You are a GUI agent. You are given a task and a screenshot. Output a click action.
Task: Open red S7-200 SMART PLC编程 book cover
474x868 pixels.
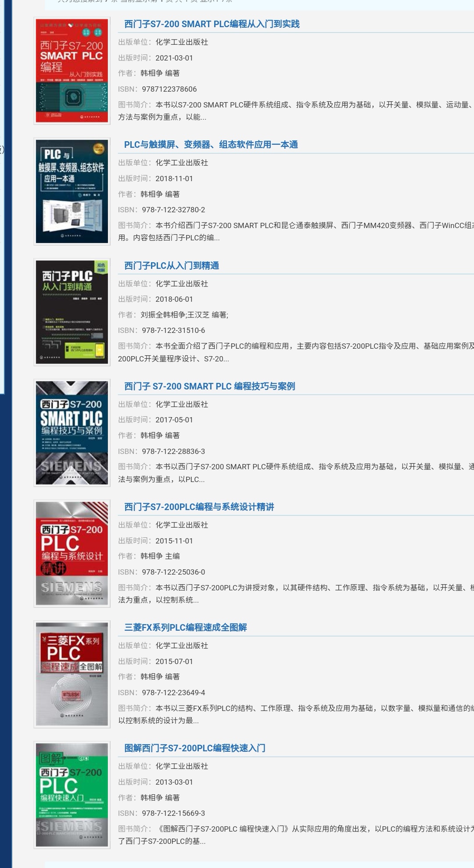pos(72,71)
